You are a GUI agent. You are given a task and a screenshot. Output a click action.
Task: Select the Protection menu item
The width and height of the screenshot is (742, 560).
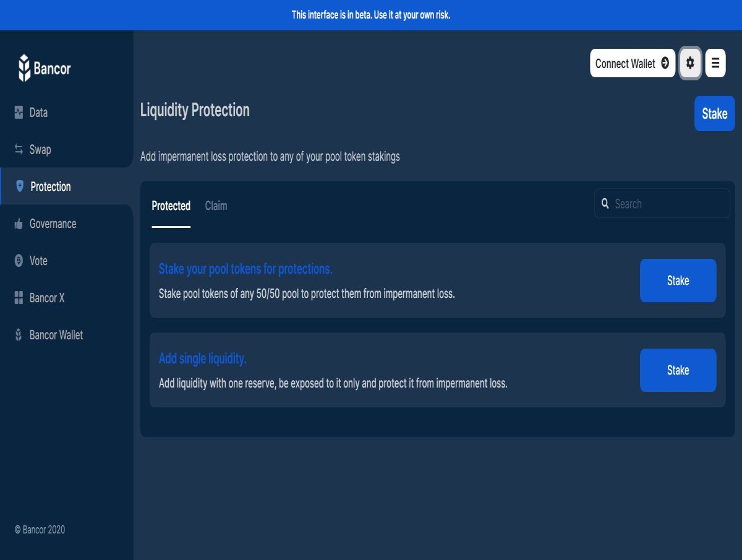pos(67,187)
